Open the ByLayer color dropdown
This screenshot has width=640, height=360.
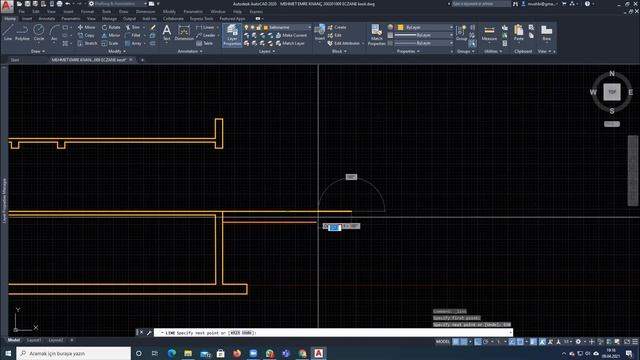(x=425, y=27)
